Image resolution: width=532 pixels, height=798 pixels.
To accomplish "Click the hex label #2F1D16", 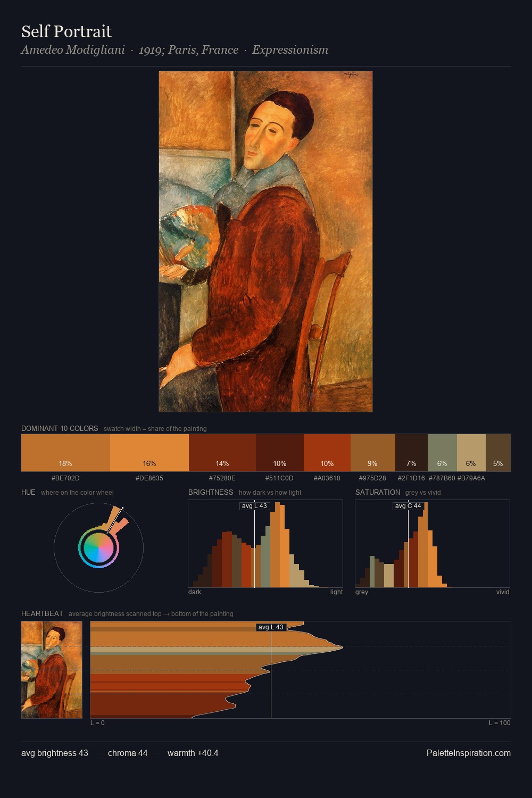I will coord(411,478).
